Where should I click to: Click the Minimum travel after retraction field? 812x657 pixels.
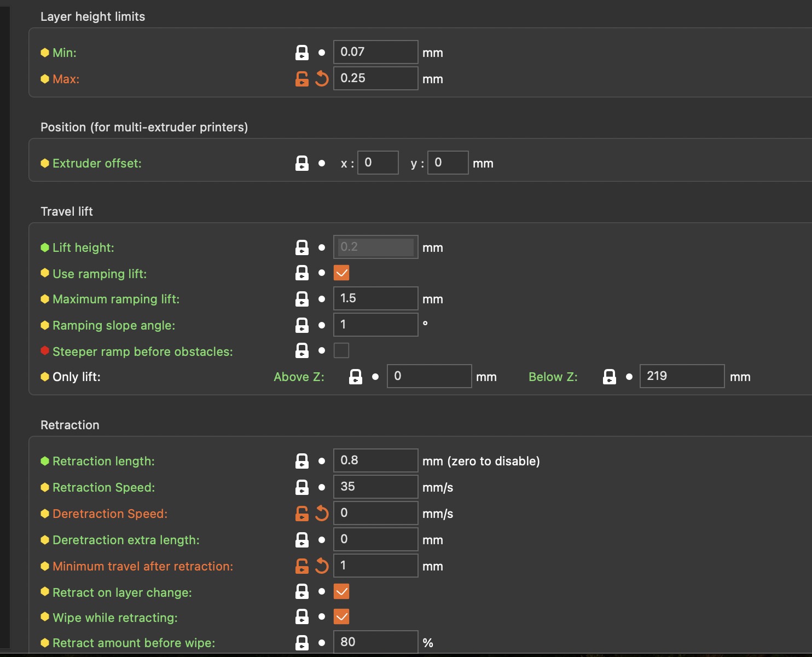[x=376, y=566]
